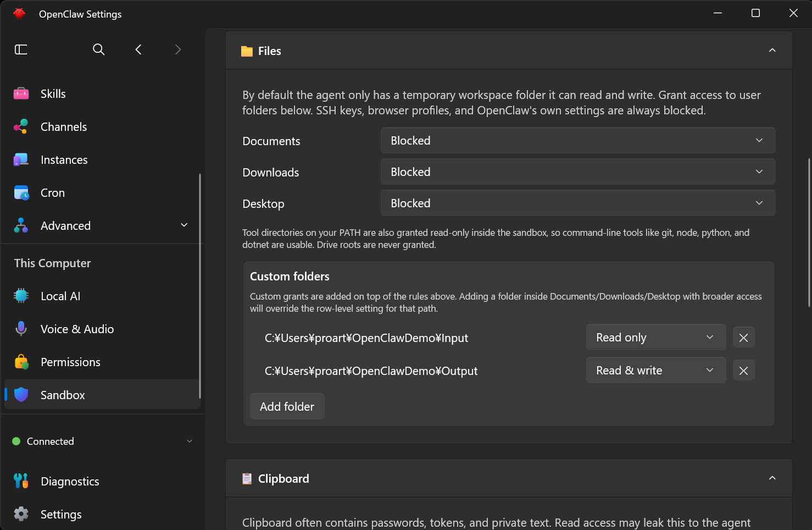
Task: Click the OpenClaw app logo
Action: point(19,14)
